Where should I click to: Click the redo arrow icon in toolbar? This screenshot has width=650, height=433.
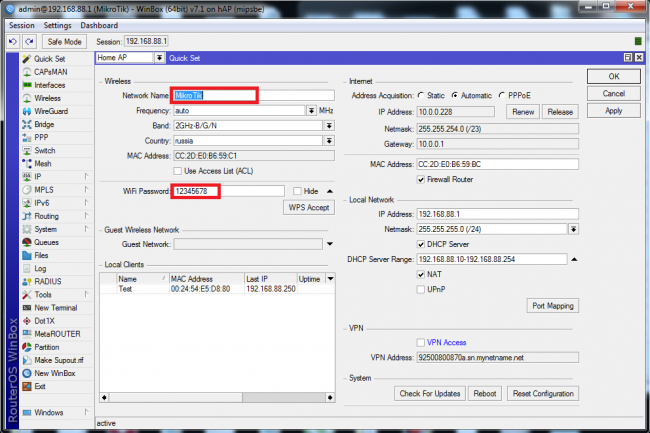[x=29, y=41]
